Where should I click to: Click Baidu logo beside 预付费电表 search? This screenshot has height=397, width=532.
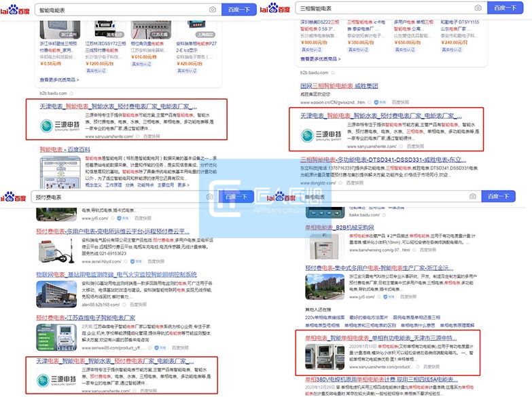point(15,197)
